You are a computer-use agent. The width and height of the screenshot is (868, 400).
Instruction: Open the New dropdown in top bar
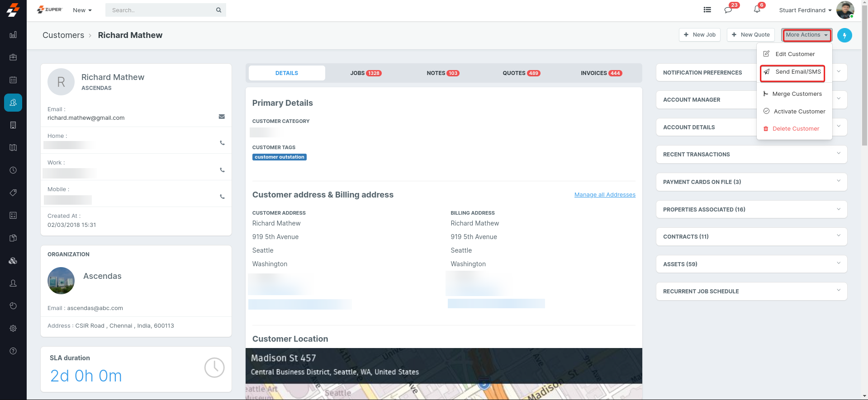[82, 10]
